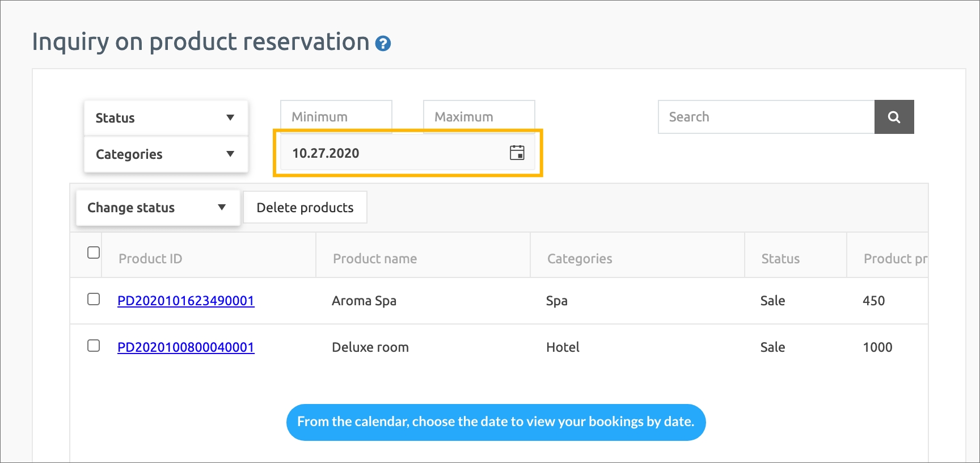This screenshot has width=980, height=463.
Task: Open the calendar date picker icon
Action: click(x=517, y=153)
